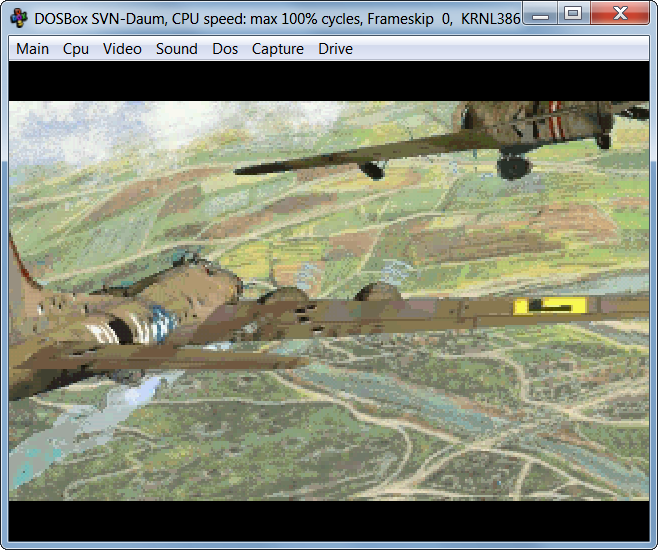Image resolution: width=658 pixels, height=550 pixels.
Task: Expand the Drive menu
Action: click(335, 48)
